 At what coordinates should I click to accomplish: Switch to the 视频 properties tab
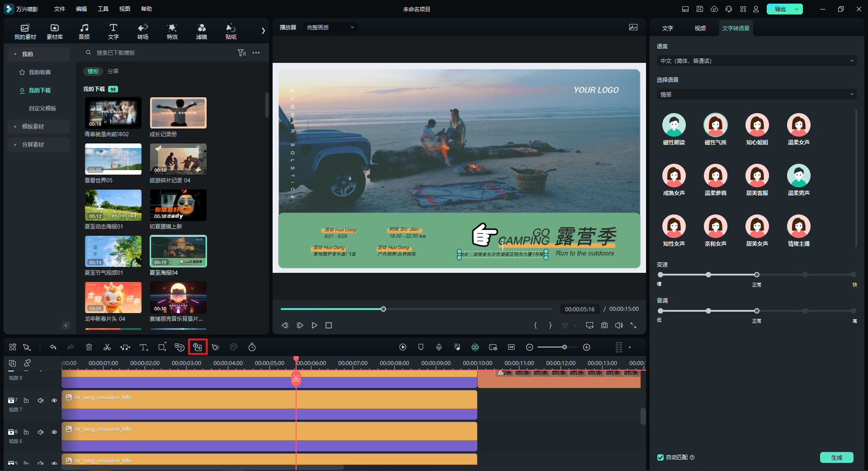click(700, 28)
